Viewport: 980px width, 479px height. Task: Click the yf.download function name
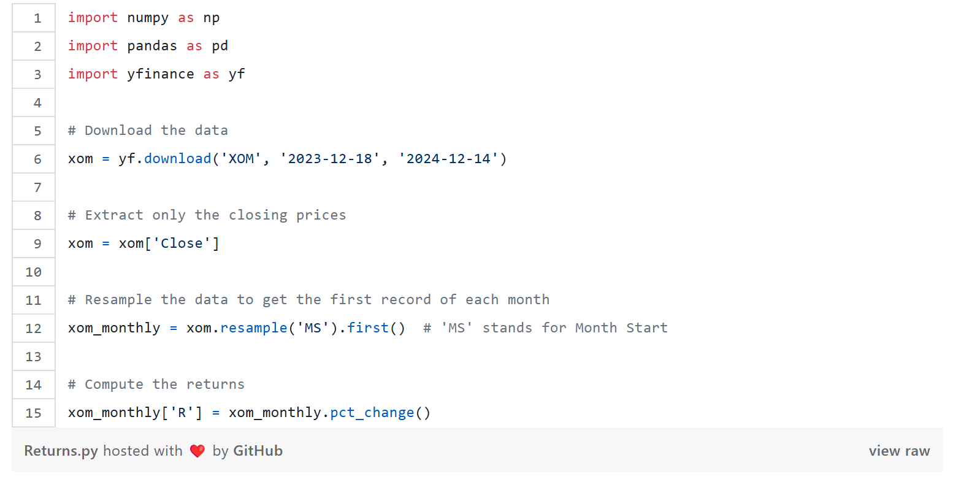point(177,159)
